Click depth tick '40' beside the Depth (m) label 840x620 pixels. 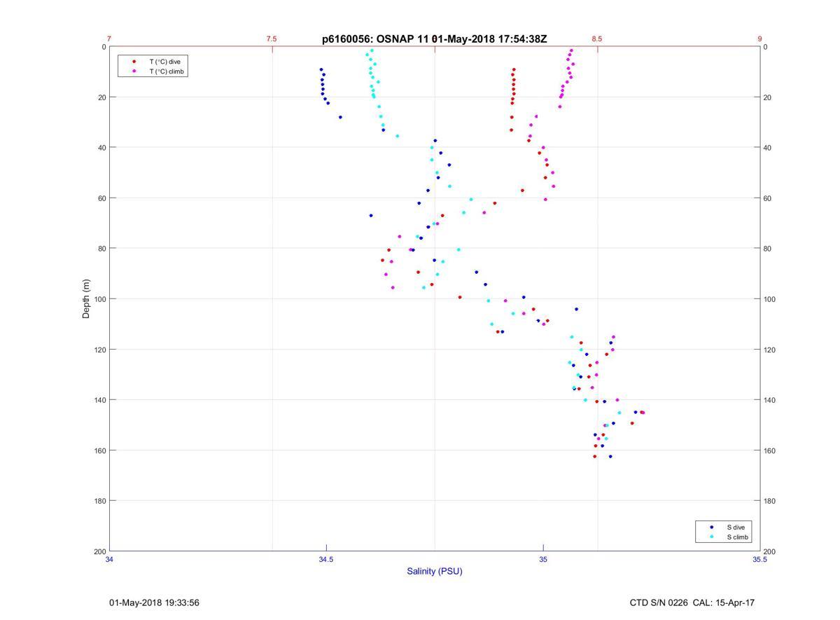point(101,148)
